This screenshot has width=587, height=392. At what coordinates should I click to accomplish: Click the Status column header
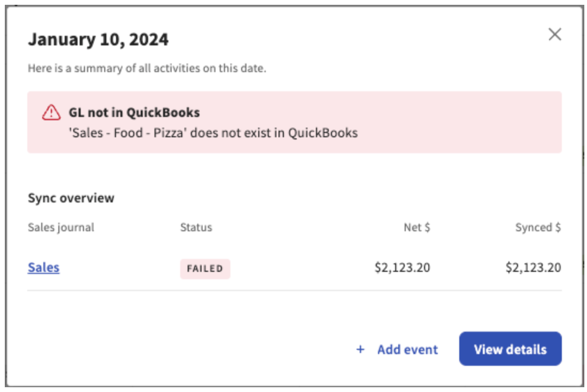(196, 228)
